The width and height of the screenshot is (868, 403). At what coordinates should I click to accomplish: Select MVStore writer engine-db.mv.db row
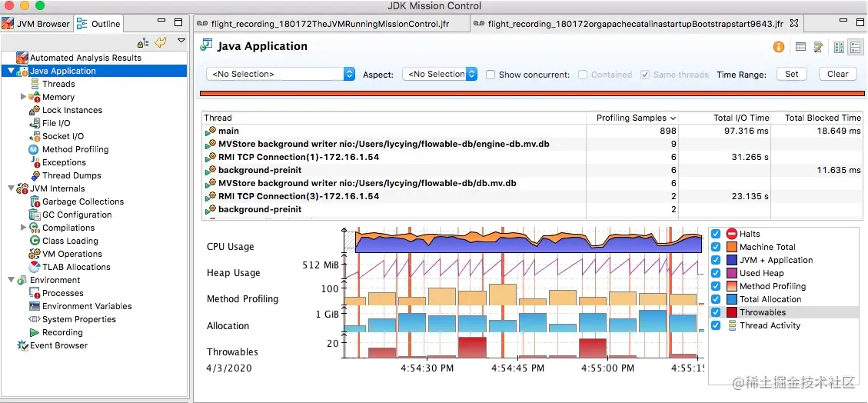click(x=533, y=144)
